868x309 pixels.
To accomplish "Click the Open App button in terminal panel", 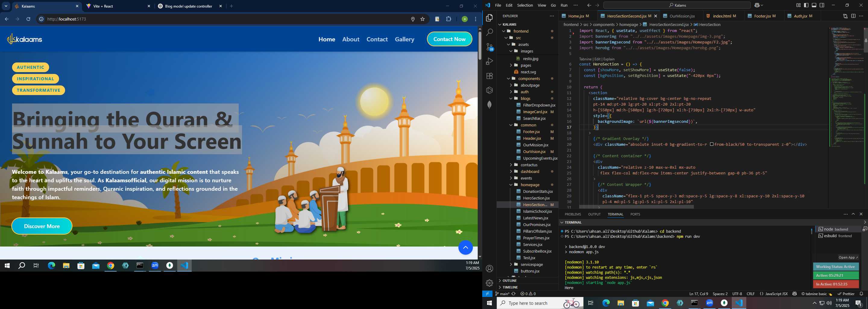I will pyautogui.click(x=848, y=257).
